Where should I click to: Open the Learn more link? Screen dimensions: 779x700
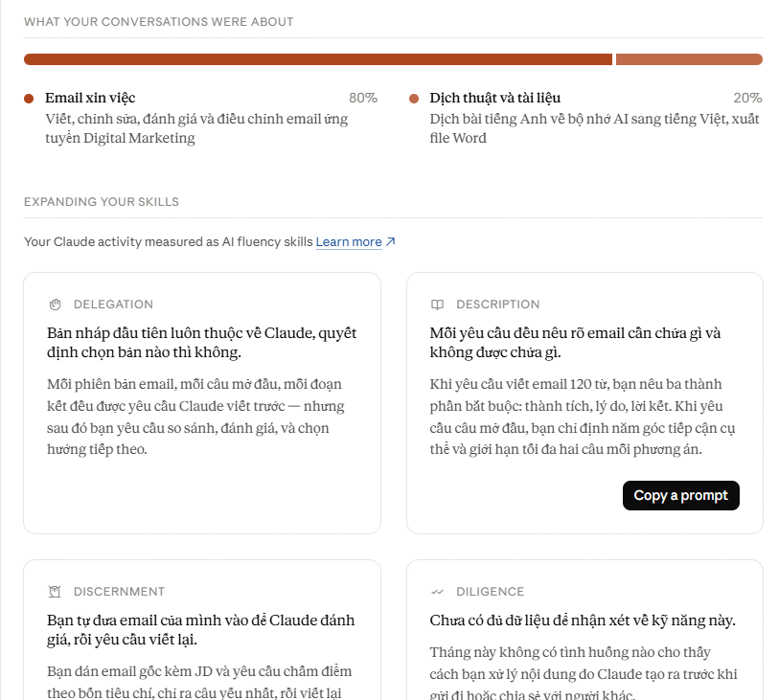point(349,241)
